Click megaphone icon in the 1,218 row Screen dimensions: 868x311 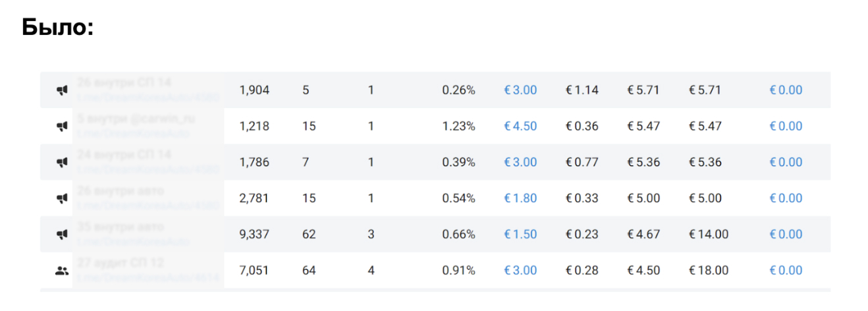(62, 127)
